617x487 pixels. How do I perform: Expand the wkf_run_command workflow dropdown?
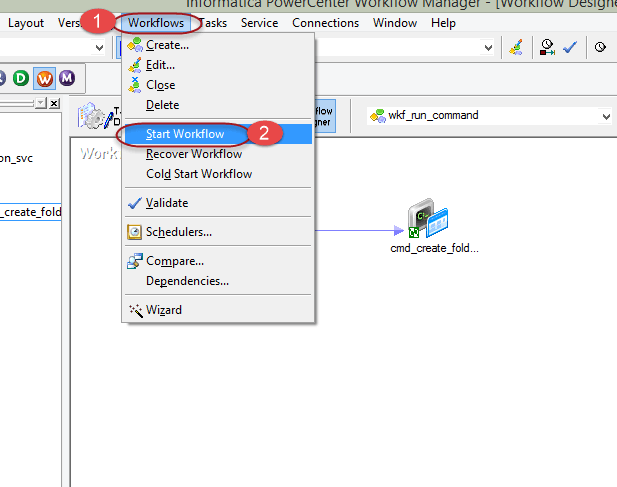coord(605,116)
